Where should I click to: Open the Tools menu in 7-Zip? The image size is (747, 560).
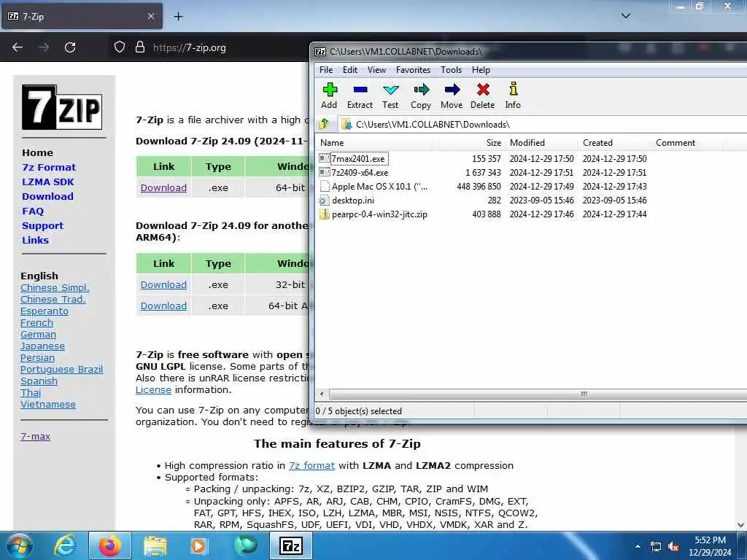tap(451, 70)
